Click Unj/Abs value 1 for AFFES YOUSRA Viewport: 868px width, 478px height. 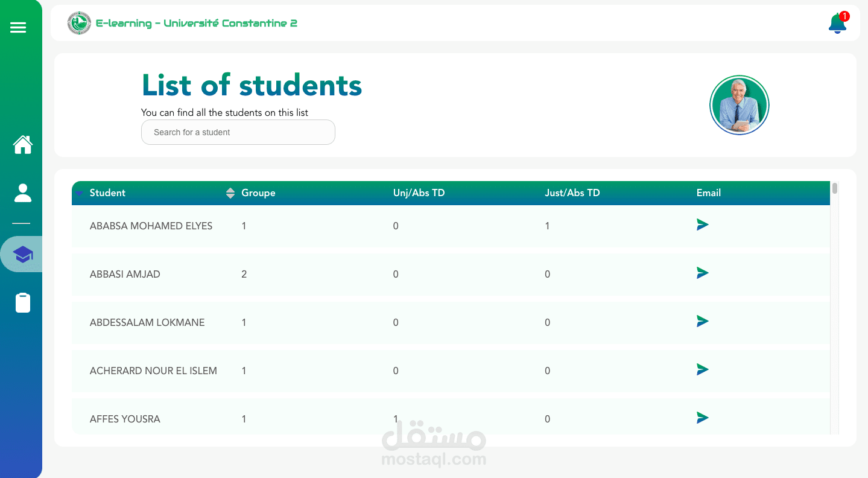[x=396, y=419]
